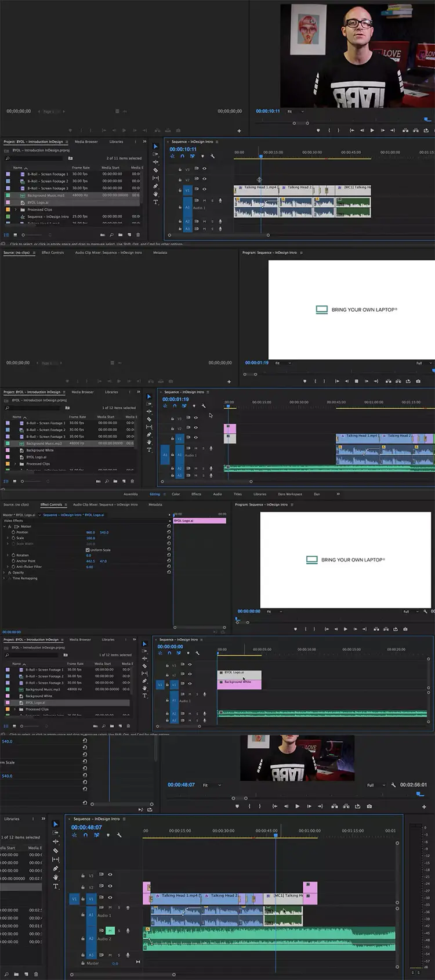This screenshot has height=980, width=435.
Task: Expand the Rotation property in Effect Controls
Action: (x=8, y=555)
